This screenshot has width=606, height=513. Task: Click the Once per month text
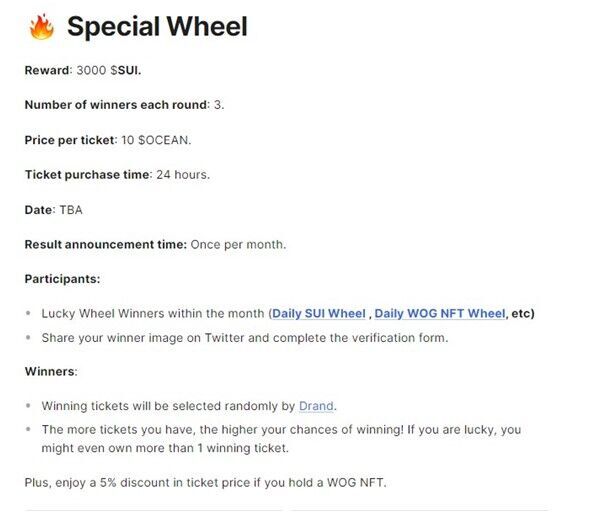pos(238,244)
